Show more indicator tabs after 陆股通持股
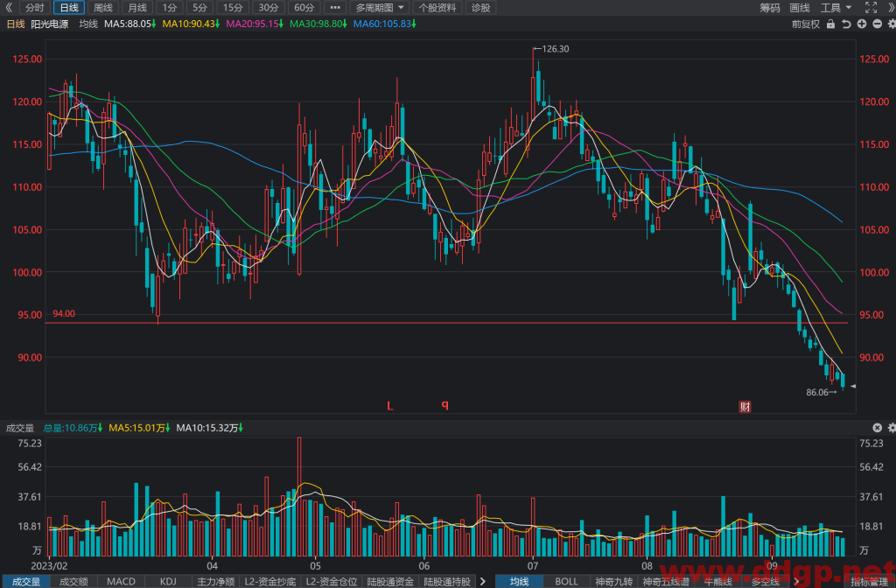Image resolution: width=896 pixels, height=588 pixels. [x=483, y=581]
